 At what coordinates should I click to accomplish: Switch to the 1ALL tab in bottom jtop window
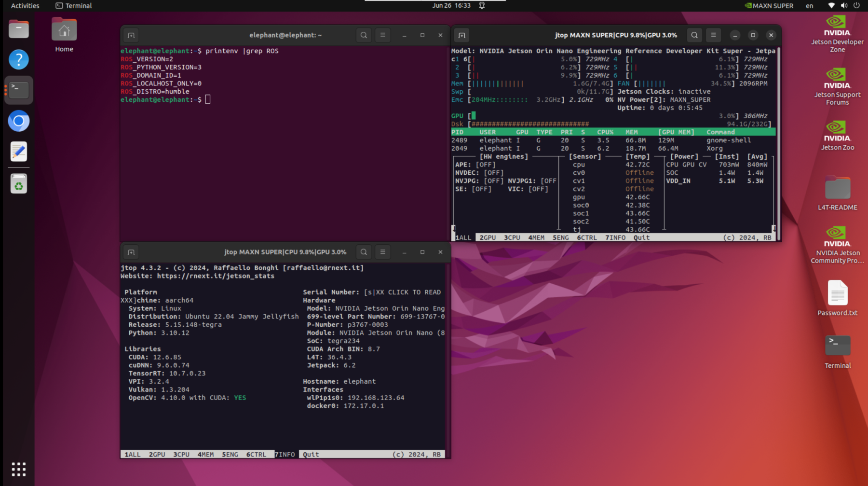133,454
